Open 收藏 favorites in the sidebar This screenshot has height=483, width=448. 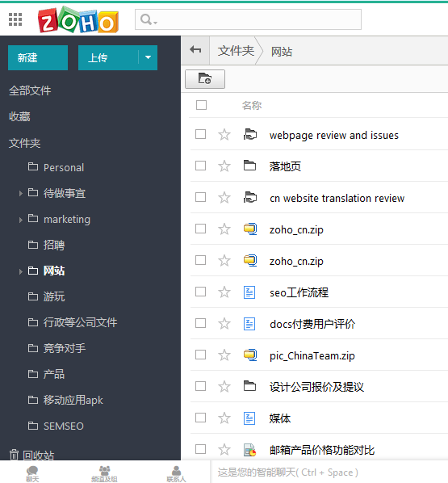click(19, 116)
